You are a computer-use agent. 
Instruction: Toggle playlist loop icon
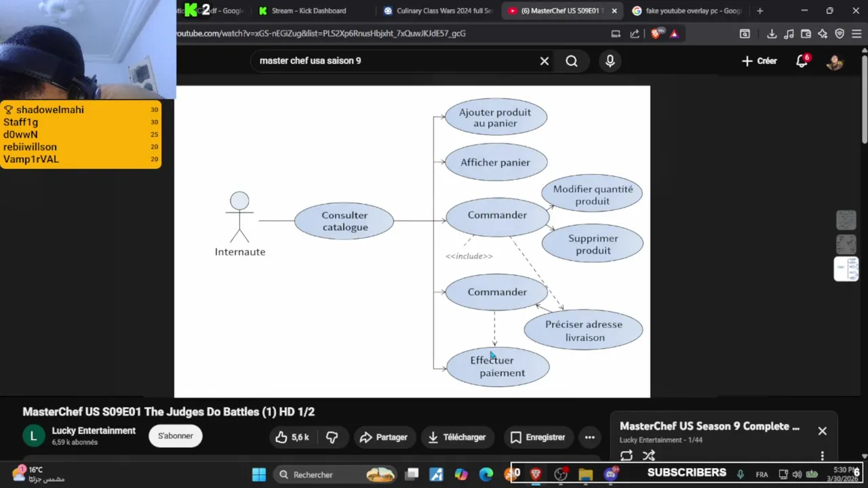(627, 455)
